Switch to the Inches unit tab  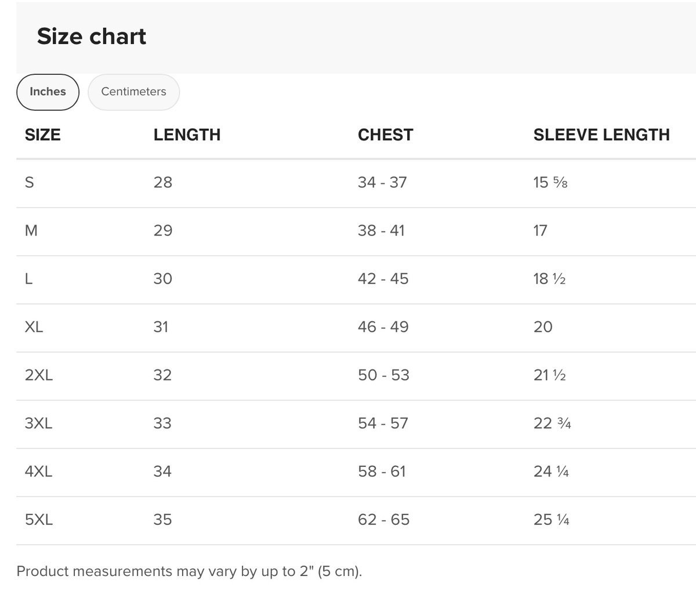pos(48,92)
